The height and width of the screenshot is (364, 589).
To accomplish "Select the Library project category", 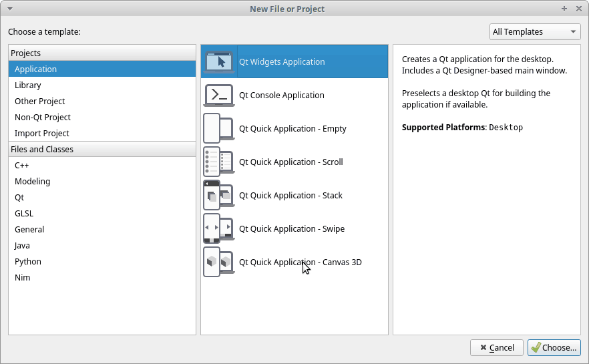I will coord(102,85).
